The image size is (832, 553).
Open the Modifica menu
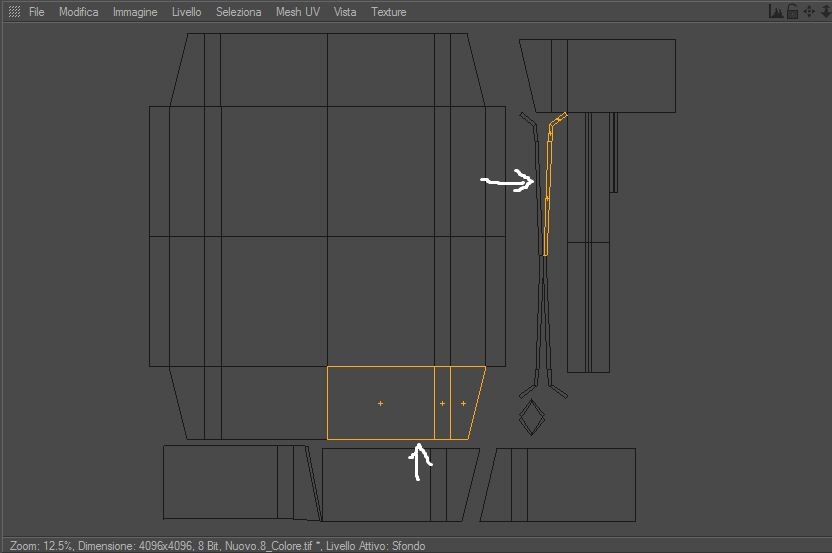pos(79,12)
